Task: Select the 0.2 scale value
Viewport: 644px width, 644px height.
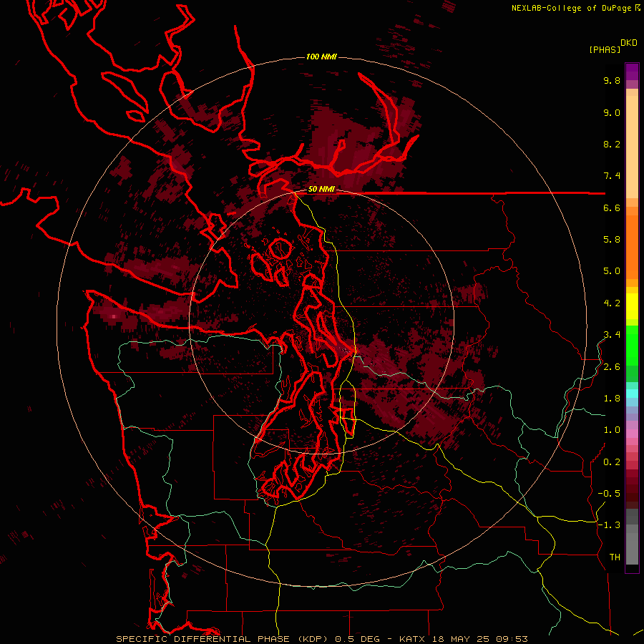Action: pos(612,462)
